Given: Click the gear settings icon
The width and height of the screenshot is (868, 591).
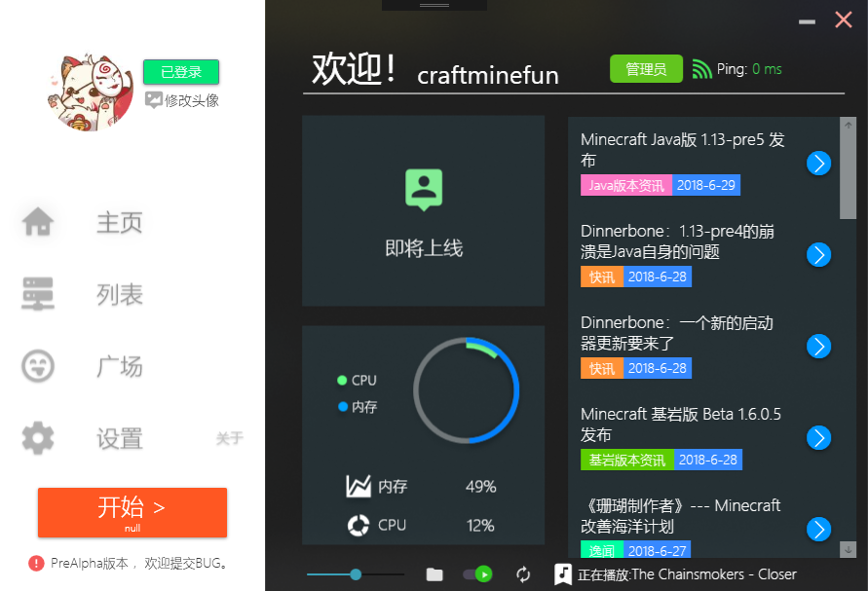Looking at the screenshot, I should pyautogui.click(x=38, y=438).
